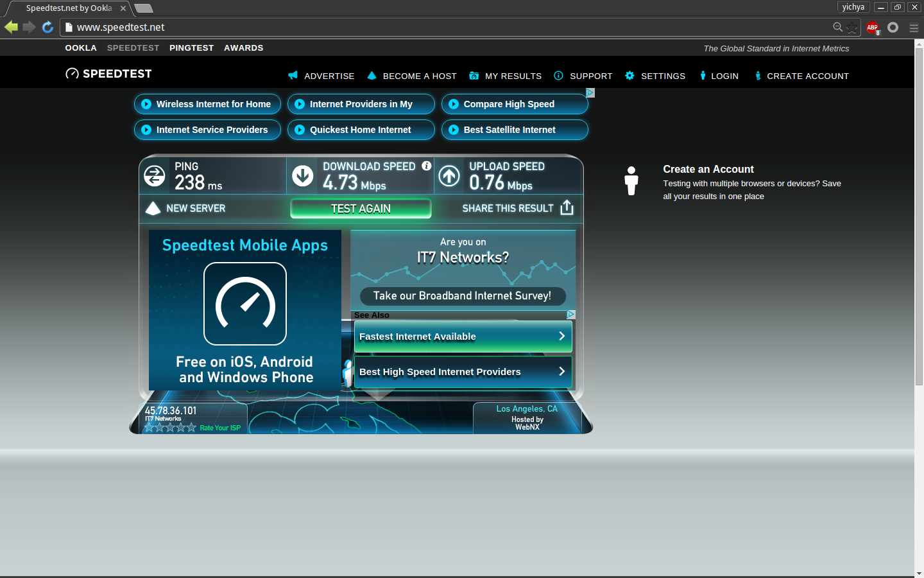
Task: Click the vertical scrollbar thumb
Action: pos(919,216)
